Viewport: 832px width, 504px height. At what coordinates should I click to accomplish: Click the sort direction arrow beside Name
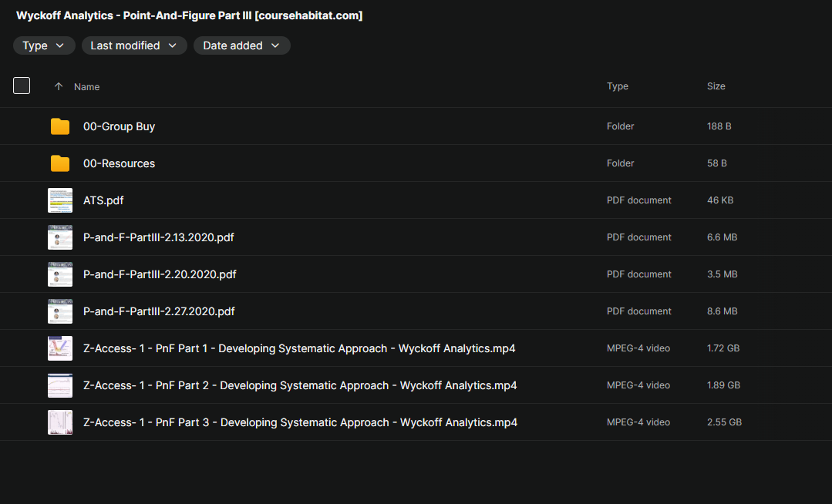pos(59,86)
